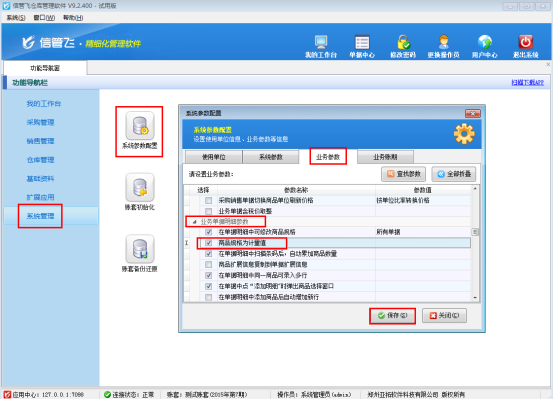Collapse the 业务单据明细参数 group
Screen dimensions: 554x399
click(194, 222)
